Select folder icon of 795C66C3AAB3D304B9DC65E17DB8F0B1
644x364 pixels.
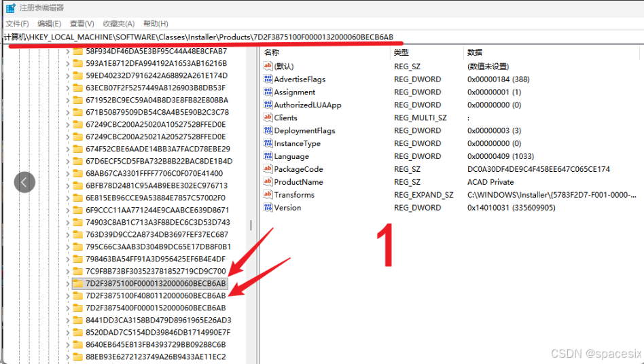pos(77,247)
